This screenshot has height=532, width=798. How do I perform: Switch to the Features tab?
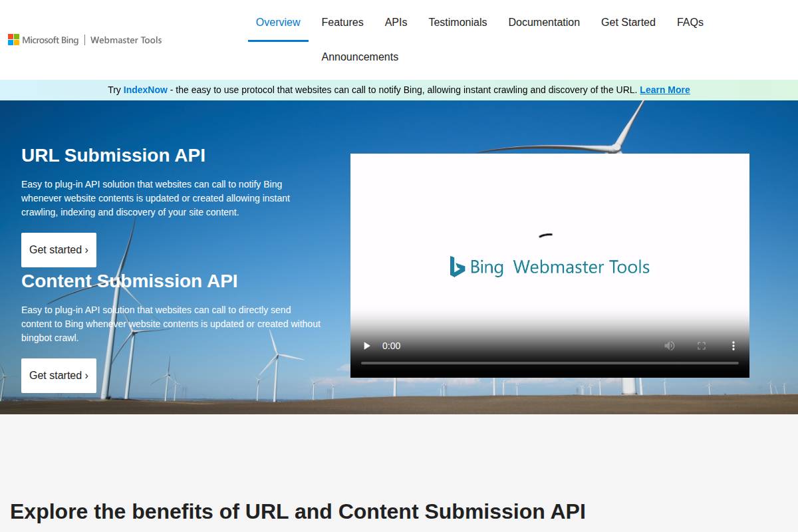pos(342,22)
